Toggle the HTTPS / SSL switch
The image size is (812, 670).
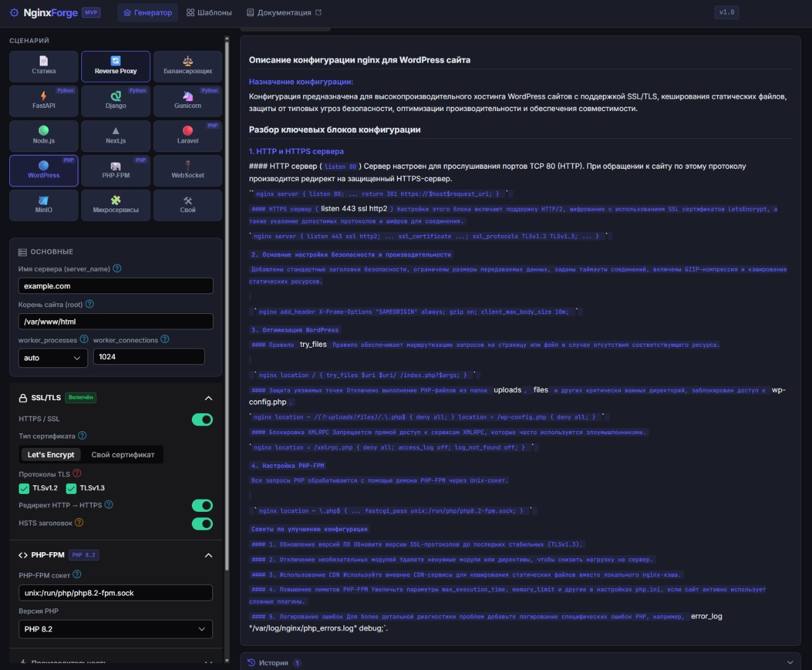coord(202,419)
